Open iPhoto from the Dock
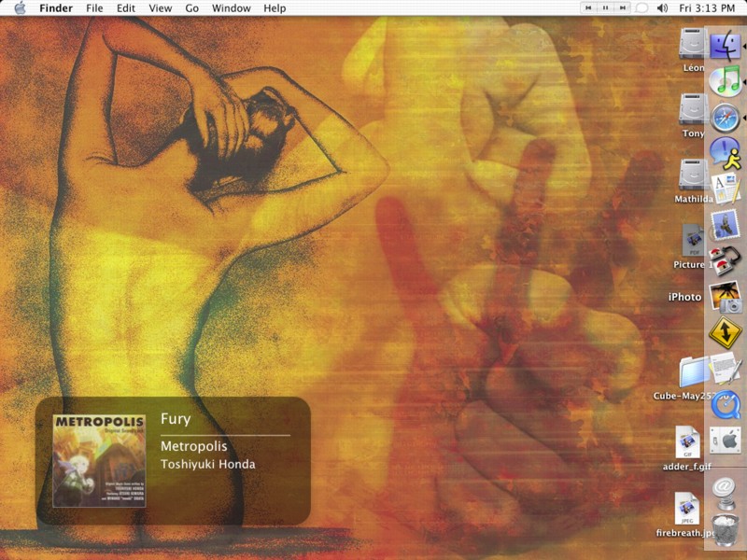Screen dimensions: 747x560 725,297
